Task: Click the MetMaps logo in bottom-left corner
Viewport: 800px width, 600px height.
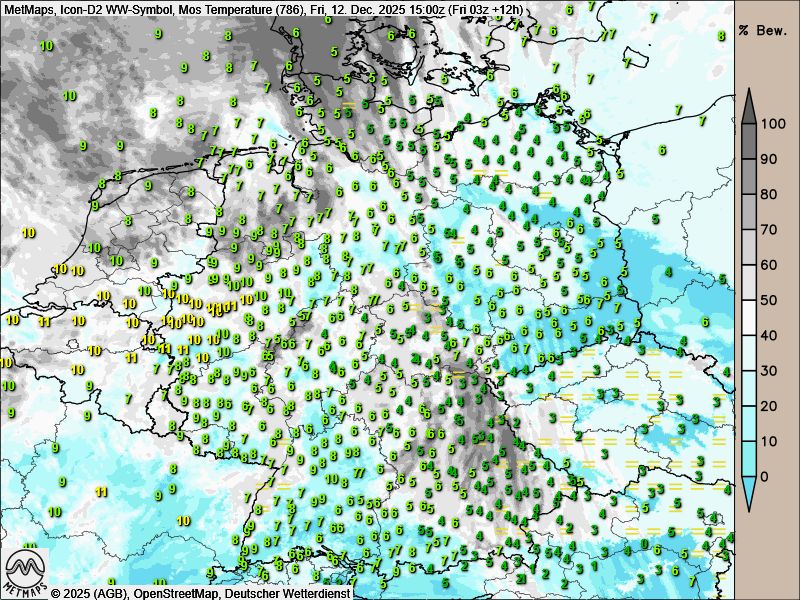Action: pyautogui.click(x=26, y=571)
